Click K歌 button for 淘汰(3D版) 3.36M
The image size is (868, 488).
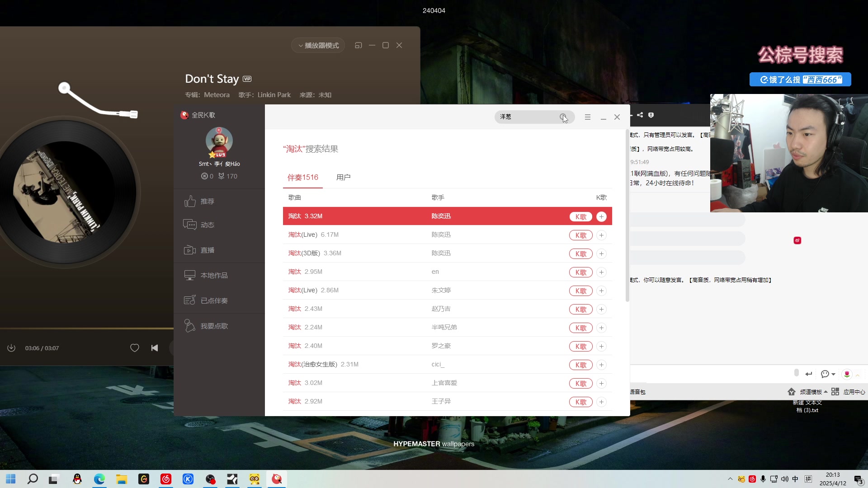[581, 253]
